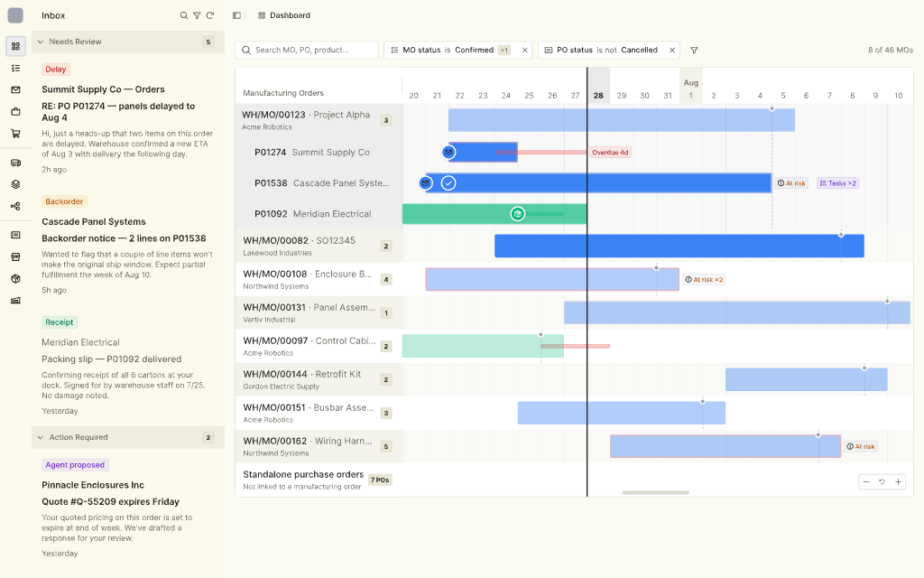Click the add filter funnel icon beside PO status
This screenshot has height=578, width=924.
(694, 51)
